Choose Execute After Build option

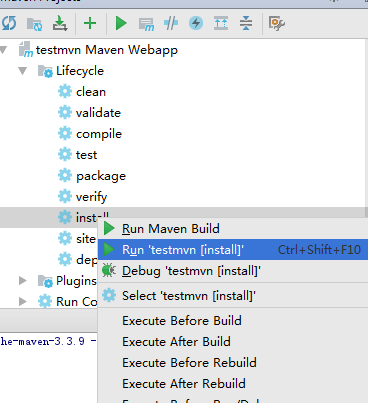point(233,342)
